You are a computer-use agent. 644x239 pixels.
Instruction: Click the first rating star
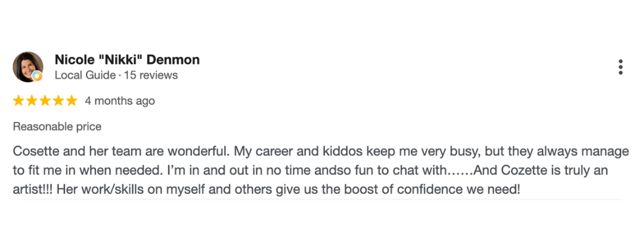pyautogui.click(x=18, y=101)
